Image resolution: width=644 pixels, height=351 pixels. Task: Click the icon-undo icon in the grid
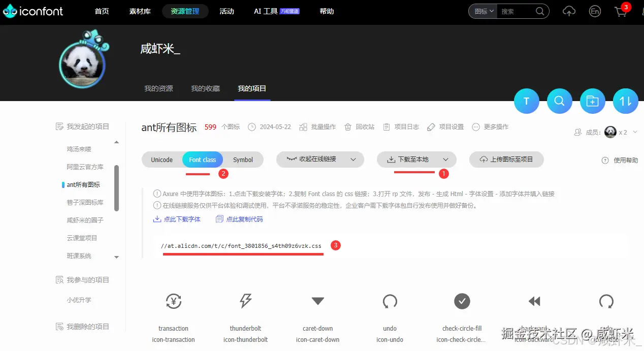tap(390, 301)
